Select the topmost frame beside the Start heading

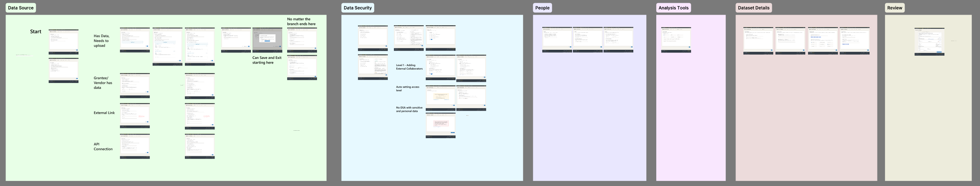(63, 42)
